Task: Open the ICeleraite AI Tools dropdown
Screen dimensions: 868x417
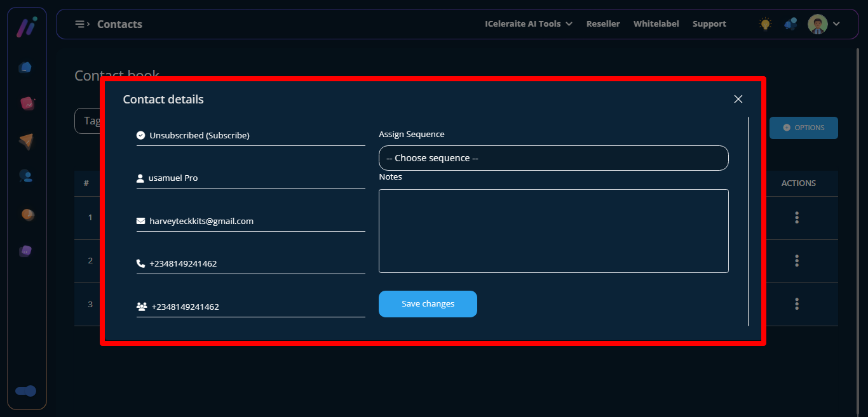Action: (x=528, y=24)
